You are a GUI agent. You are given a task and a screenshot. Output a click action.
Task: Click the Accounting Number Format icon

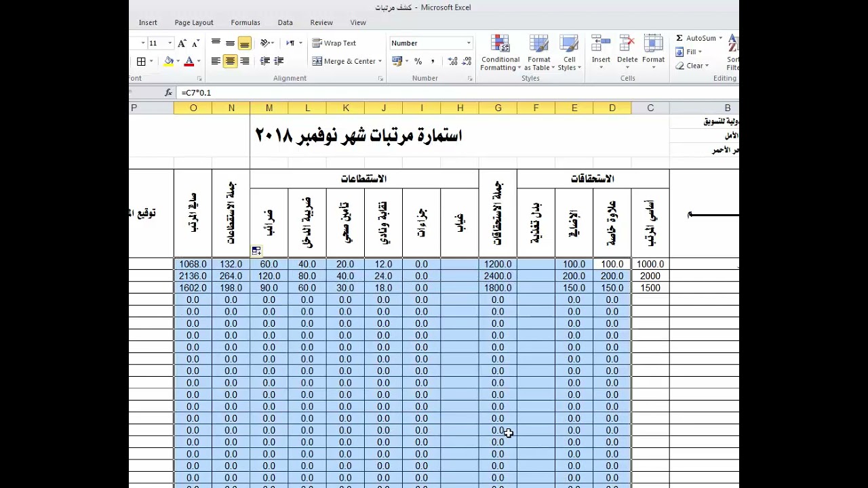[397, 61]
